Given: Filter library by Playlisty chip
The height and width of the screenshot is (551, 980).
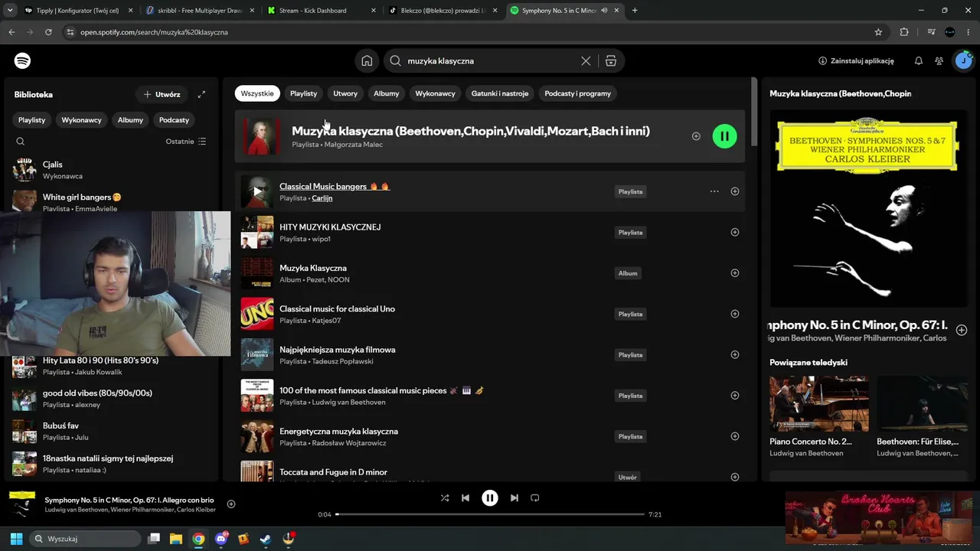Looking at the screenshot, I should coord(32,120).
